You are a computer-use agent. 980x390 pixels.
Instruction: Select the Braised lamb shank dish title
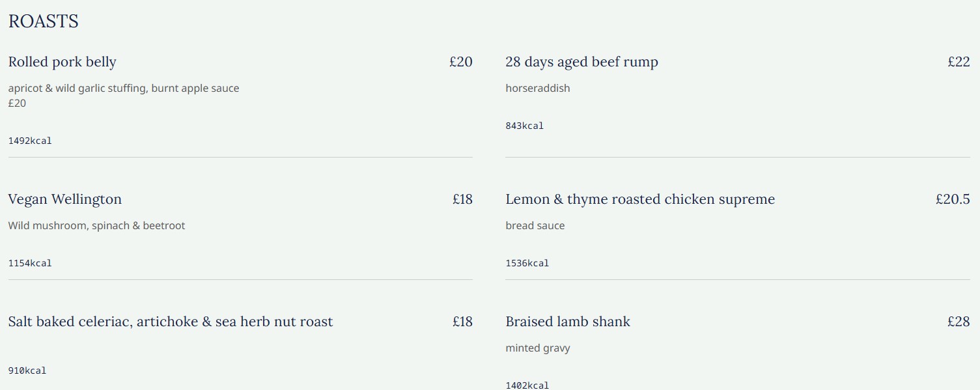point(567,322)
